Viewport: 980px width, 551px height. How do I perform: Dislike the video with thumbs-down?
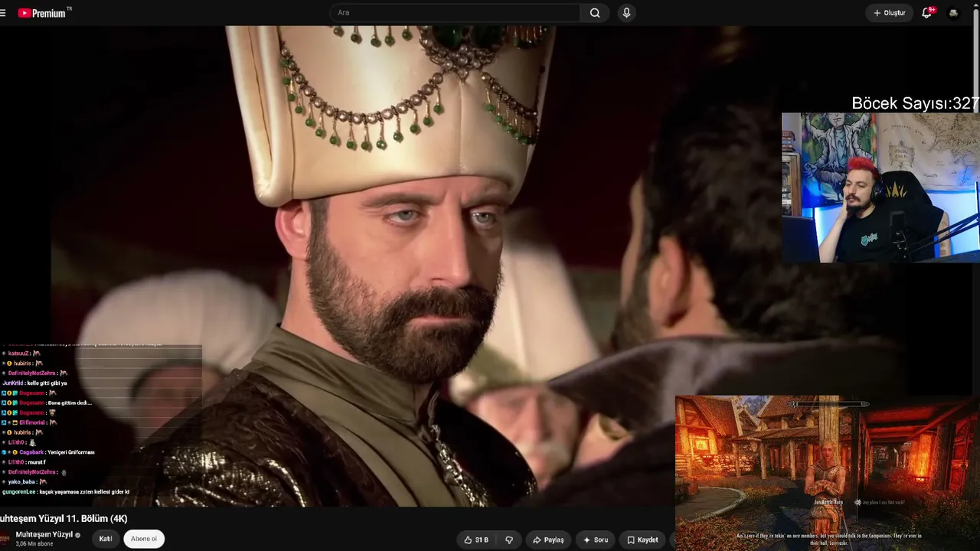[x=509, y=540]
